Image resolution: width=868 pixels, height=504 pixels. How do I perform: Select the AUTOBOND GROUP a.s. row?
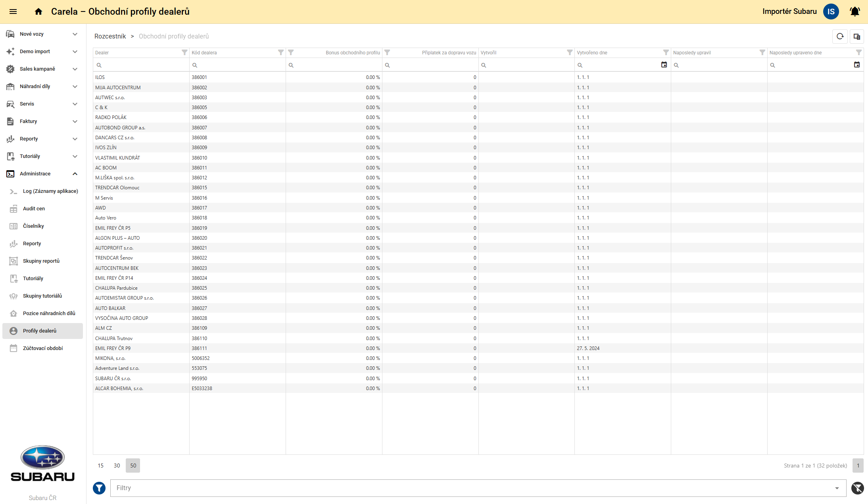478,128
